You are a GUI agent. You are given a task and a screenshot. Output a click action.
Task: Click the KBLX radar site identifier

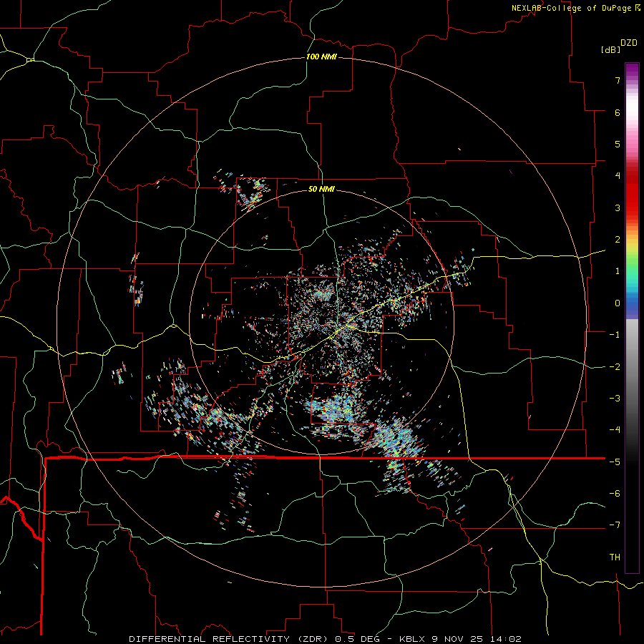pyautogui.click(x=413, y=639)
